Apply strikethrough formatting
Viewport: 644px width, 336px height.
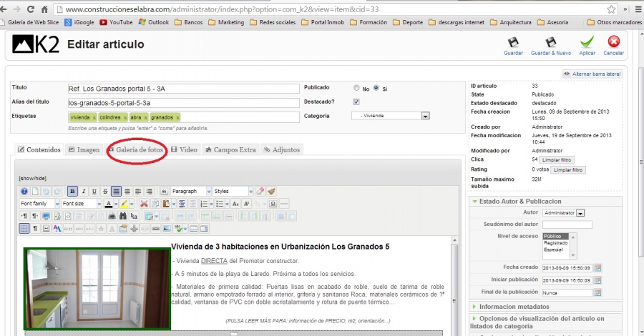(105, 191)
